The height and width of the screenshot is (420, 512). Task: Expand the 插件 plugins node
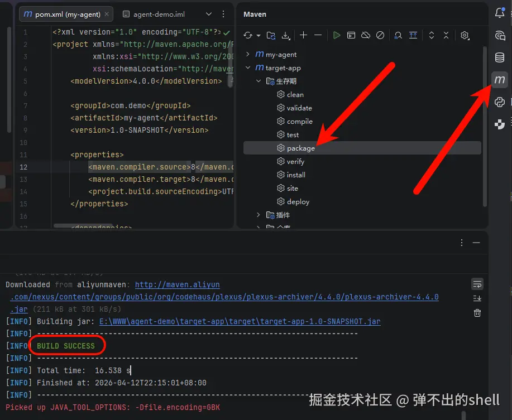click(x=258, y=215)
